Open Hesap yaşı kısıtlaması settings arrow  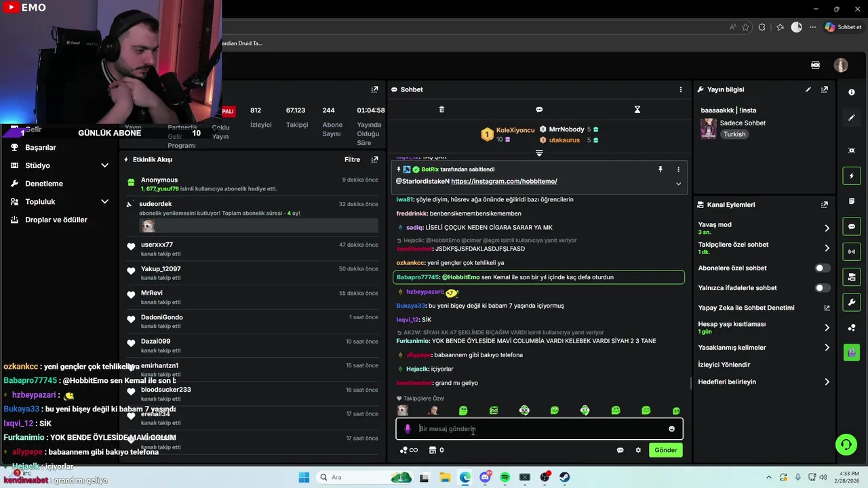tap(827, 327)
